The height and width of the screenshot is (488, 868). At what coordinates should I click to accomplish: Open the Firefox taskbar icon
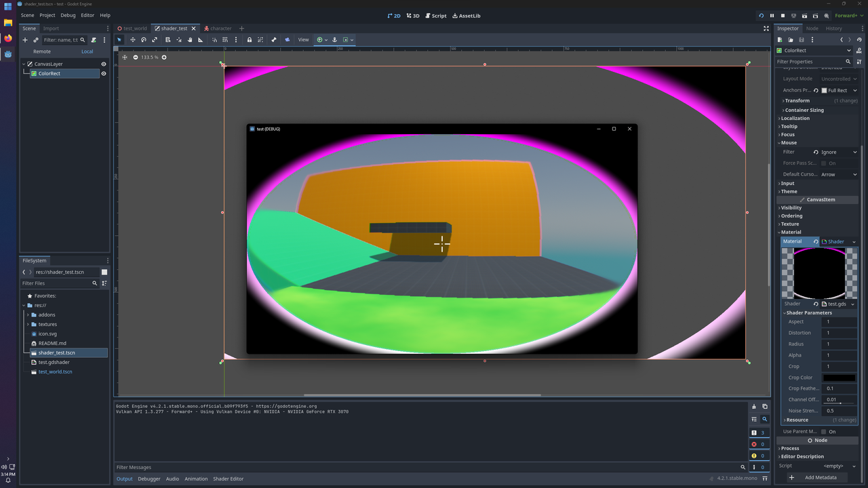(8, 38)
